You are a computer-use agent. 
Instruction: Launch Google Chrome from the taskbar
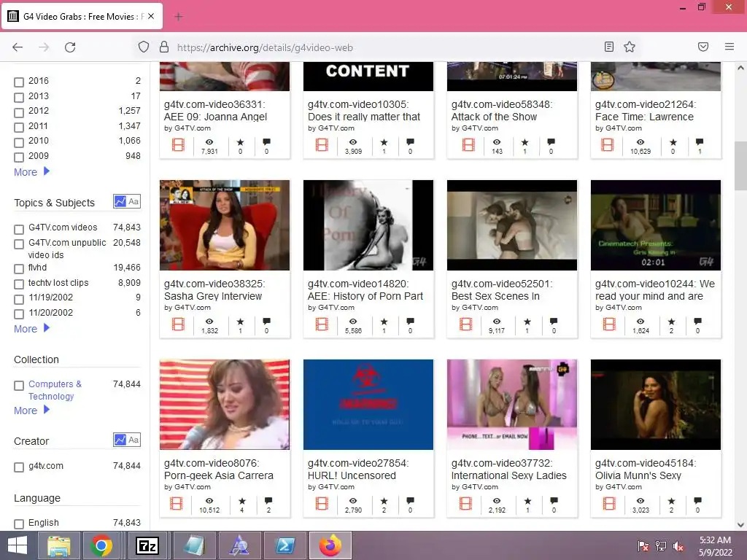[x=101, y=545]
